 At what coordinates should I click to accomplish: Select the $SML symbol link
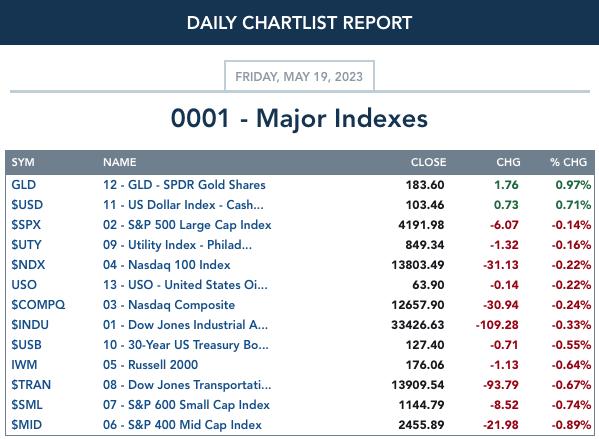(27, 405)
